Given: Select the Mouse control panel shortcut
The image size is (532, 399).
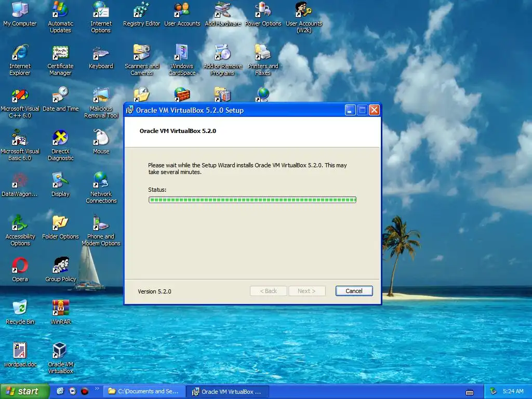Looking at the screenshot, I should (101, 142).
